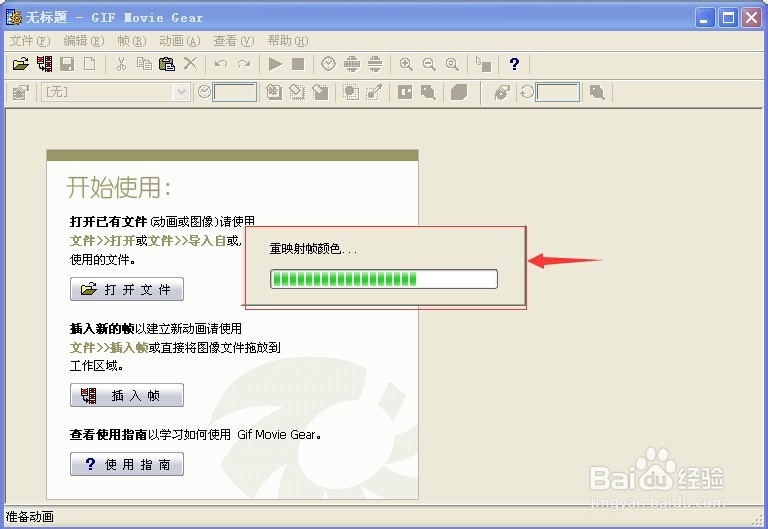The width and height of the screenshot is (768, 529).
Task: Click the 重映射帧颜色... dialog label
Action: tap(313, 249)
